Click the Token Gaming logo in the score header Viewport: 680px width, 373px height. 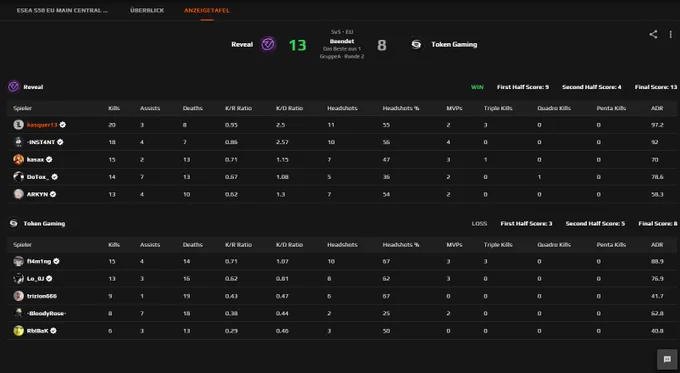point(416,44)
